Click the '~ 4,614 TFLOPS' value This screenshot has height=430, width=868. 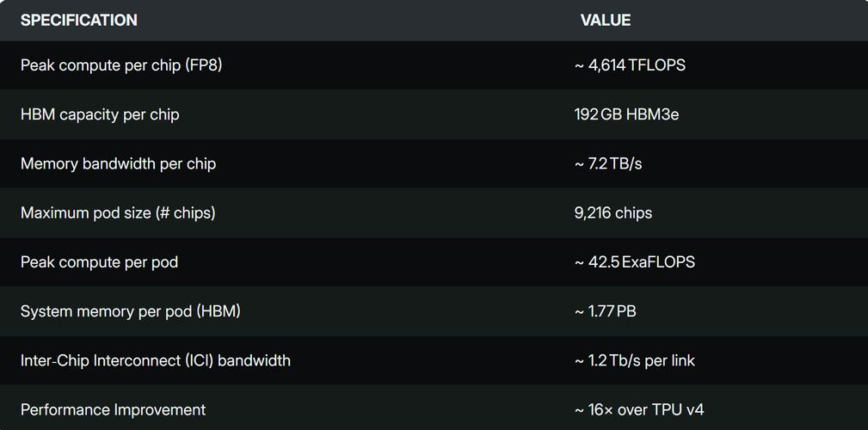pyautogui.click(x=630, y=65)
